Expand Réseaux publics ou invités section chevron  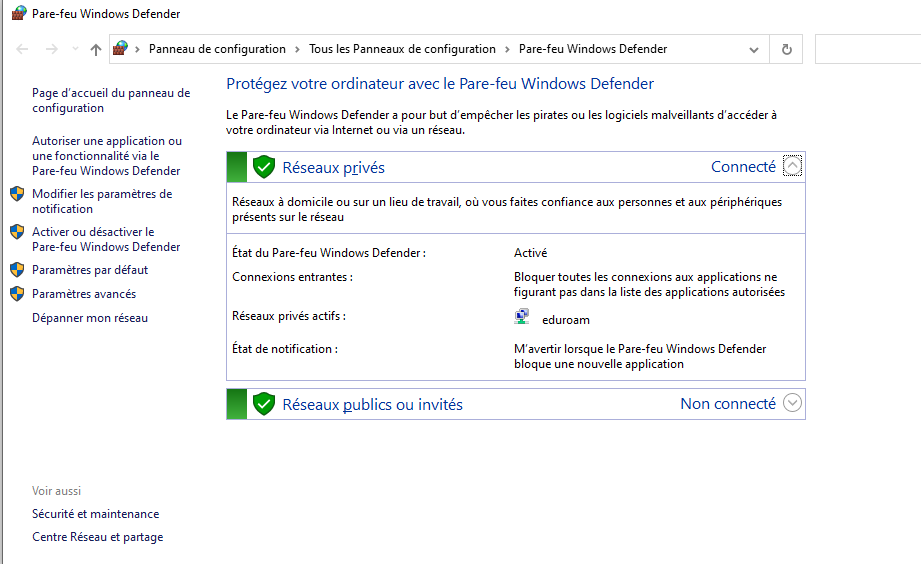point(792,402)
